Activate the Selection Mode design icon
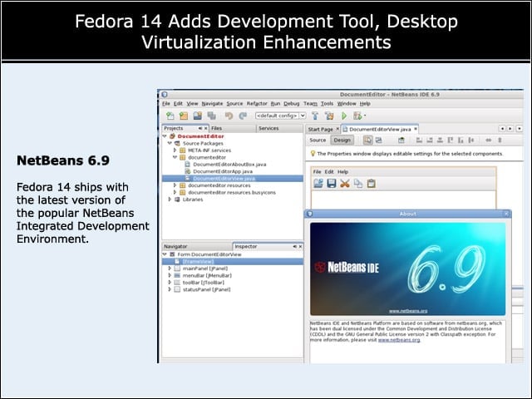Image resolution: width=532 pixels, height=399 pixels. click(x=367, y=140)
